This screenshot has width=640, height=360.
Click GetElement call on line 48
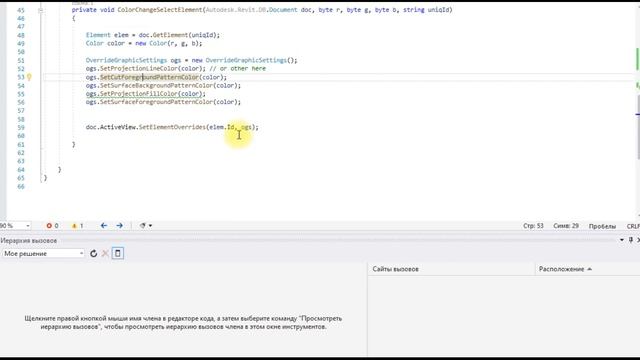tap(170, 35)
